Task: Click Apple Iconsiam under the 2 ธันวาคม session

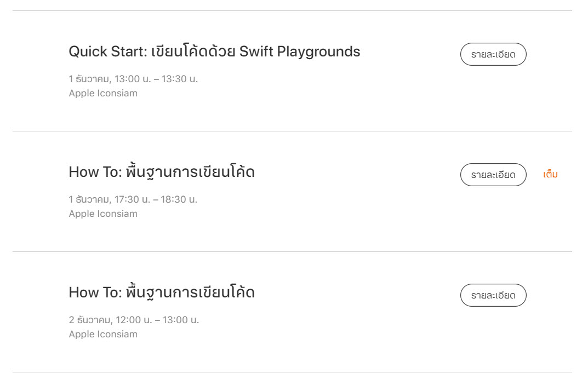Action: tap(103, 334)
